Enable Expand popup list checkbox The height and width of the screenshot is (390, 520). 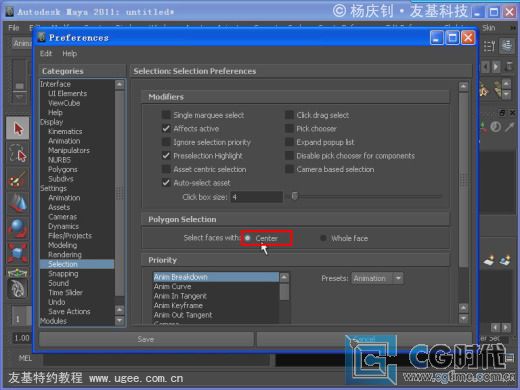(x=289, y=142)
